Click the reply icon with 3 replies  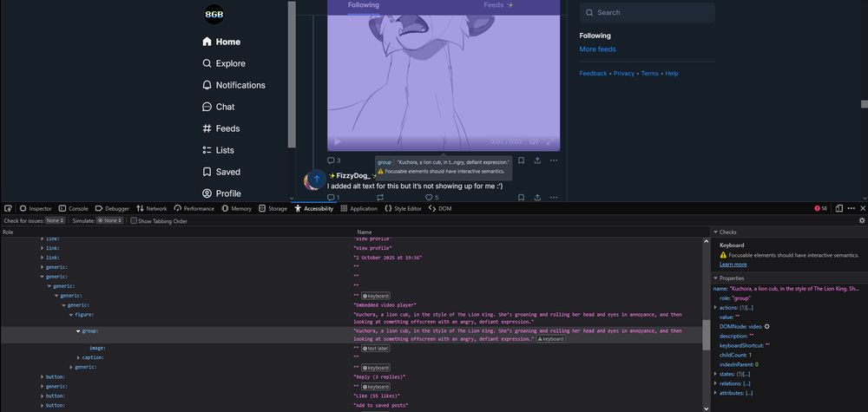(333, 160)
